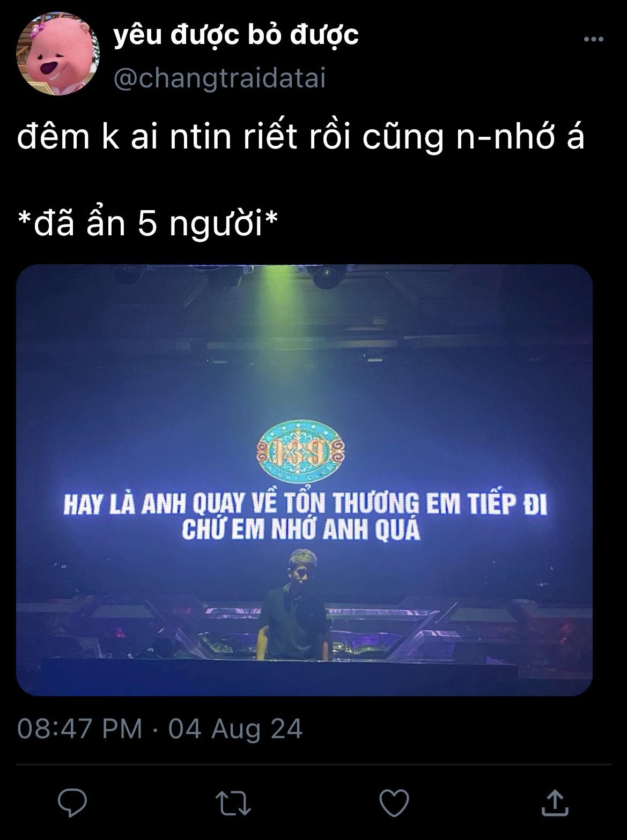This screenshot has width=627, height=840.
Task: Expand the three-dot more options menu
Action: coord(594,39)
